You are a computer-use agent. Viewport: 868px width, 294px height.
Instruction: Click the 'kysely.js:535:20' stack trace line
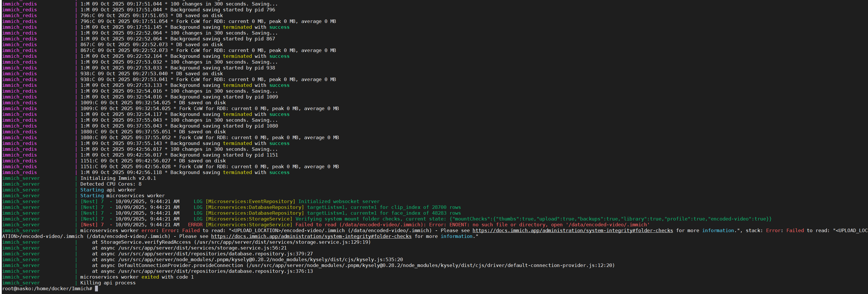tap(247, 260)
